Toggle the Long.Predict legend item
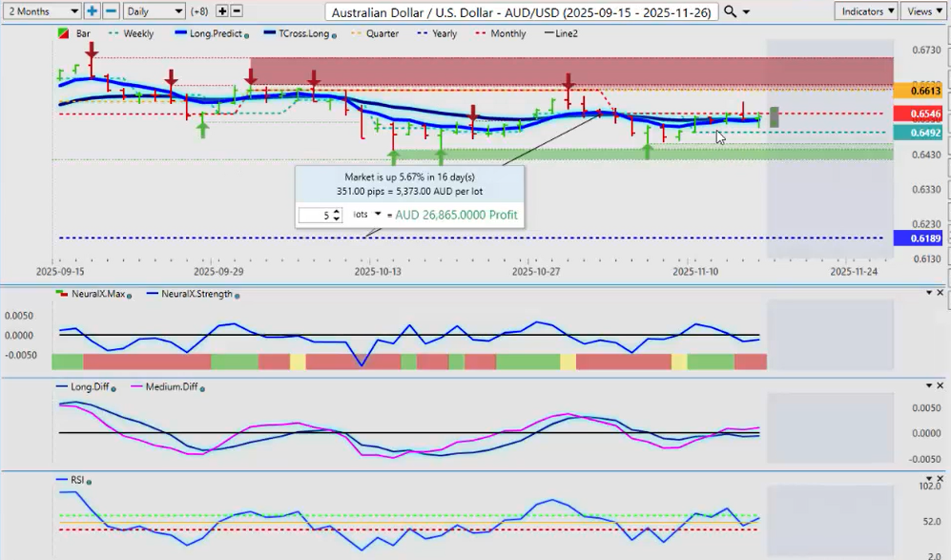The height and width of the screenshot is (560, 951). pyautogui.click(x=208, y=33)
